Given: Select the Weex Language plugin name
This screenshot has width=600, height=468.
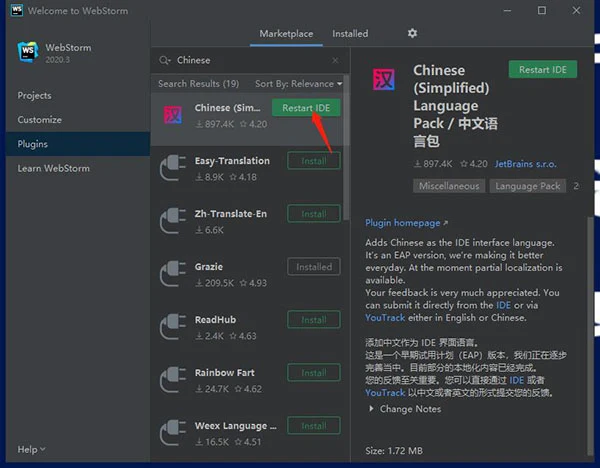Looking at the screenshot, I should pyautogui.click(x=235, y=426).
